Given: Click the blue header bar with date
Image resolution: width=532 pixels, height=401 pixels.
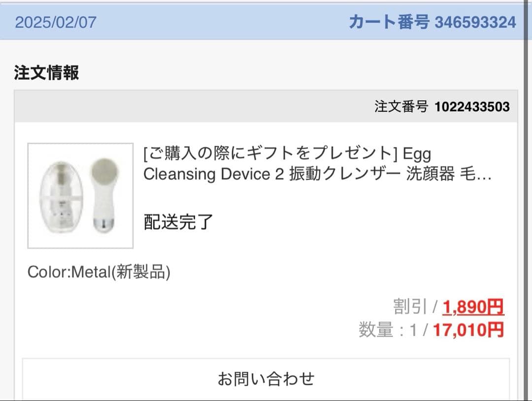Looking at the screenshot, I should pyautogui.click(x=197, y=22).
